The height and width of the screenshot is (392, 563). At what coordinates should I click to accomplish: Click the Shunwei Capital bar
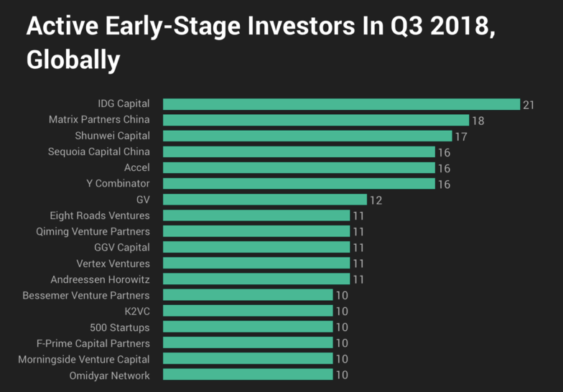point(307,136)
